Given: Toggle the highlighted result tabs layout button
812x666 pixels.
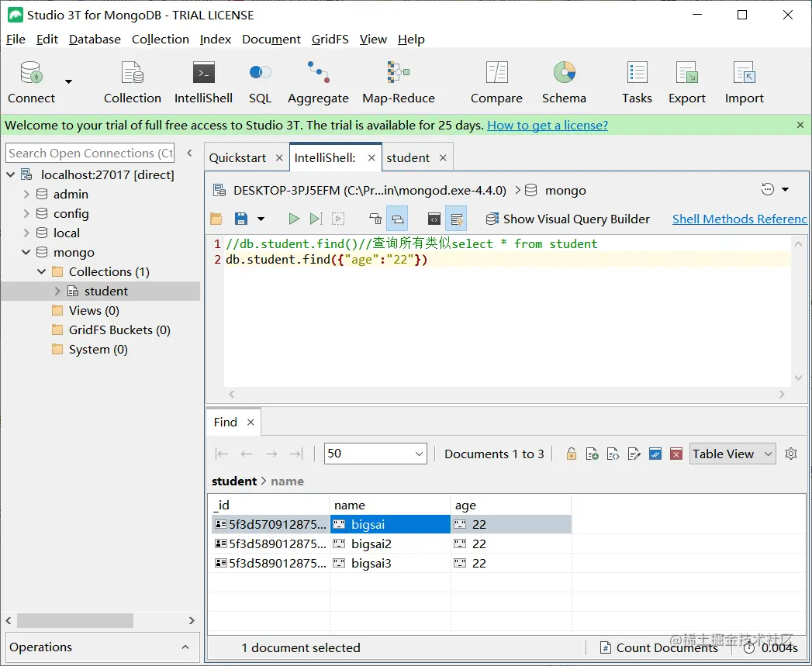Looking at the screenshot, I should [x=397, y=219].
